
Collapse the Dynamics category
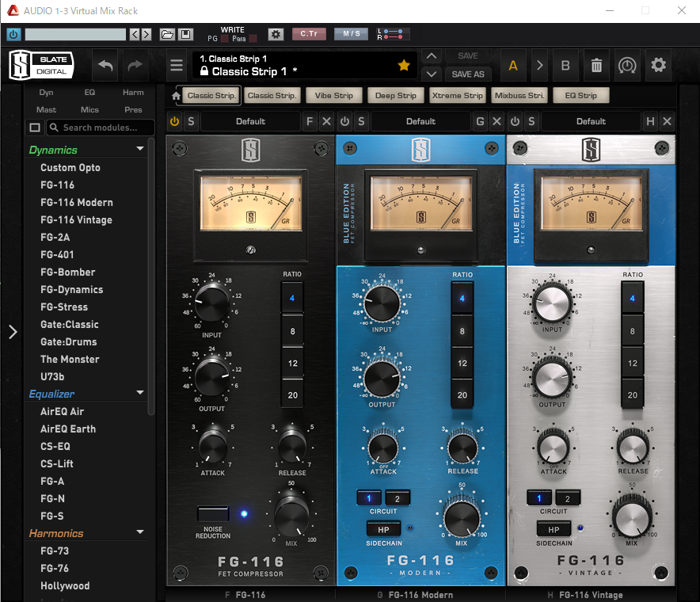coord(139,149)
